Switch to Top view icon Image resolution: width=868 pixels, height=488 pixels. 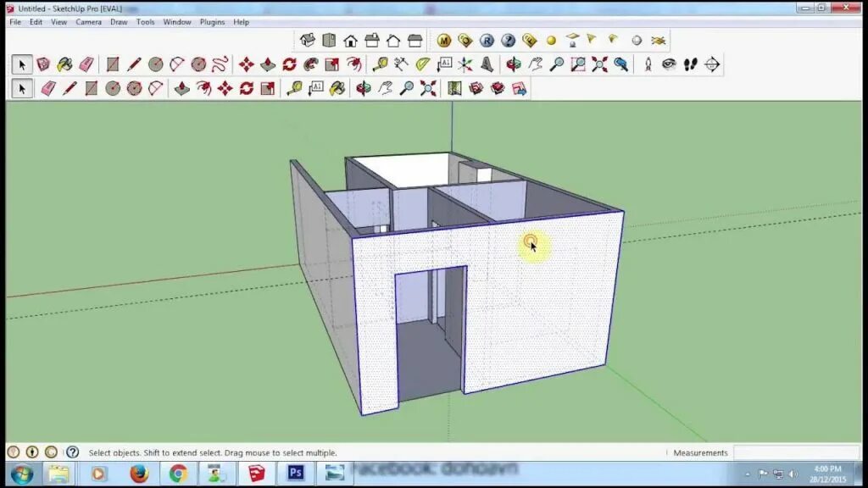(330, 40)
